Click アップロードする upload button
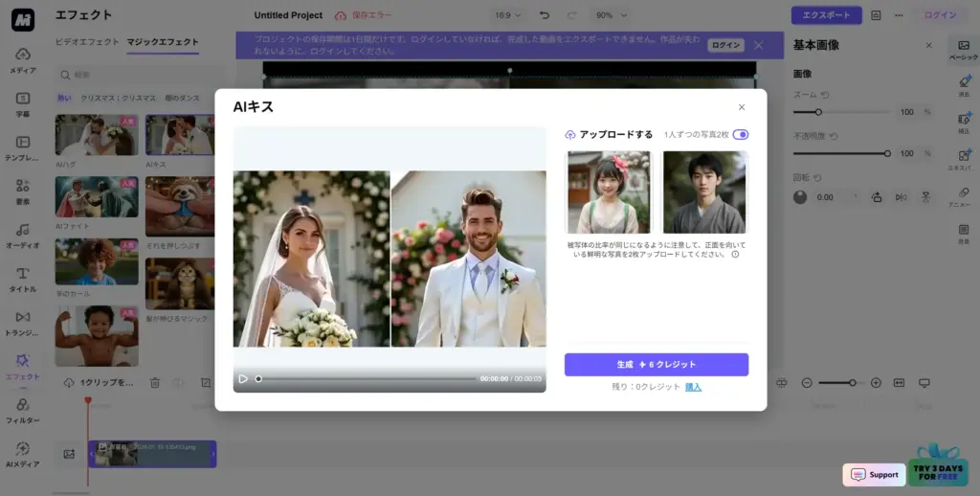Viewport: 980px width, 496px height. (610, 134)
